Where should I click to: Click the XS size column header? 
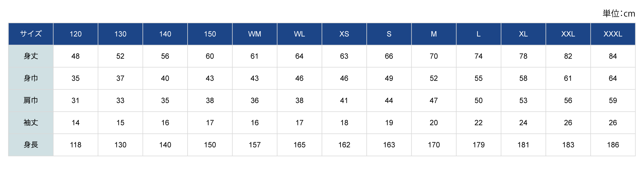[344, 34]
